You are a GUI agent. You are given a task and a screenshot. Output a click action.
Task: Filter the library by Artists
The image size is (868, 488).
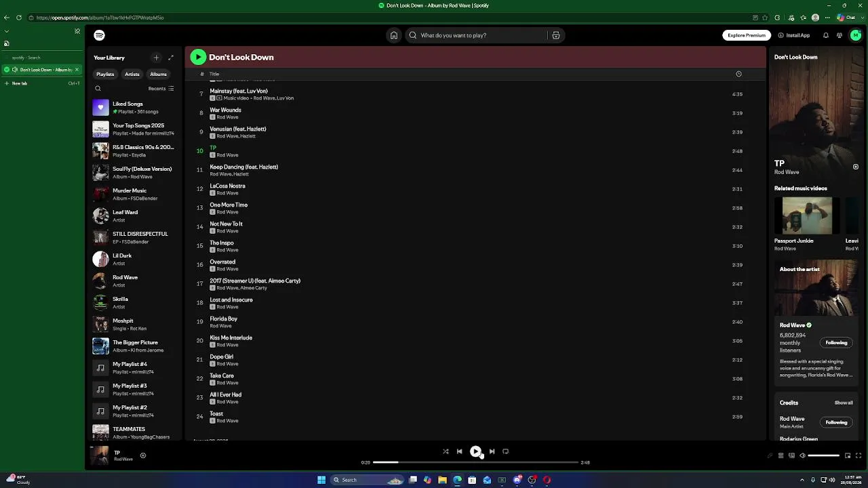pos(132,74)
